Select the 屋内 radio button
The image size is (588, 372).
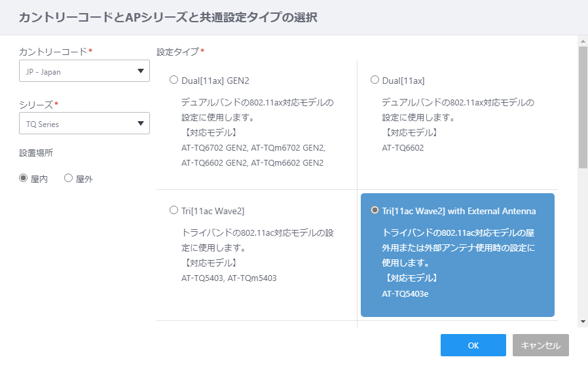(24, 178)
